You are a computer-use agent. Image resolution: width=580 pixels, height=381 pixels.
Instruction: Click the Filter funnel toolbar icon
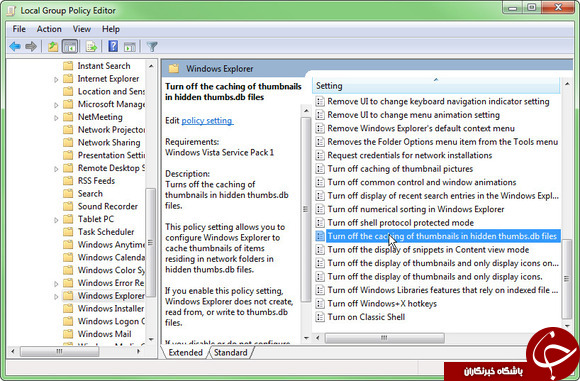(x=152, y=47)
